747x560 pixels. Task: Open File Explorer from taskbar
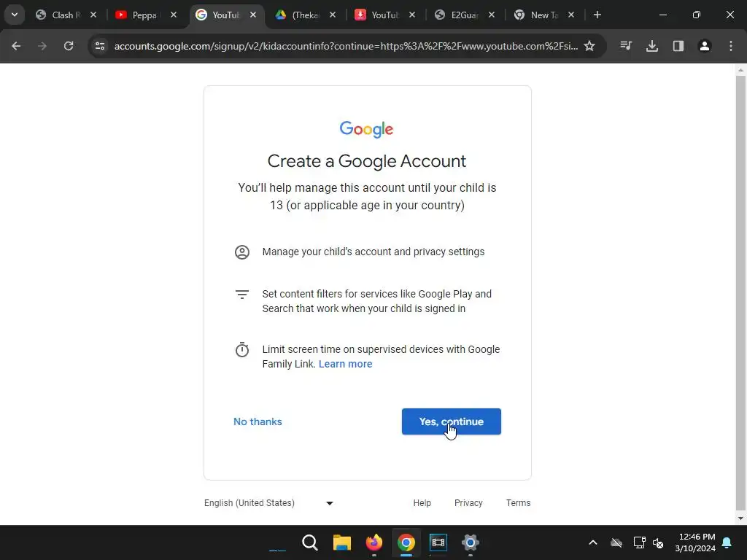tap(342, 542)
